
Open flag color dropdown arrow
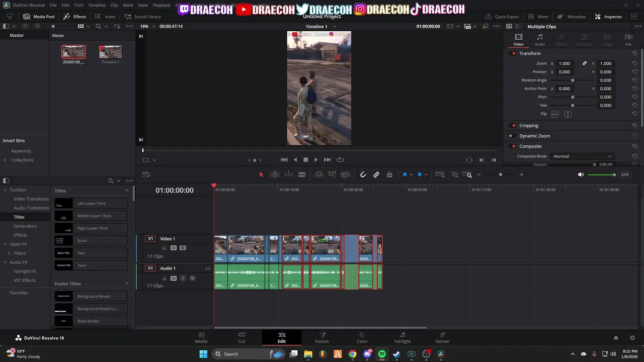[411, 174]
